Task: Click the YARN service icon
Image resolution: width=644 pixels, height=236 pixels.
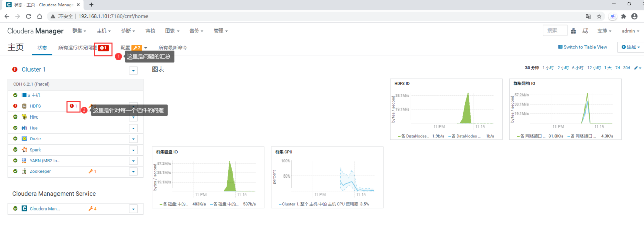Action: point(24,160)
